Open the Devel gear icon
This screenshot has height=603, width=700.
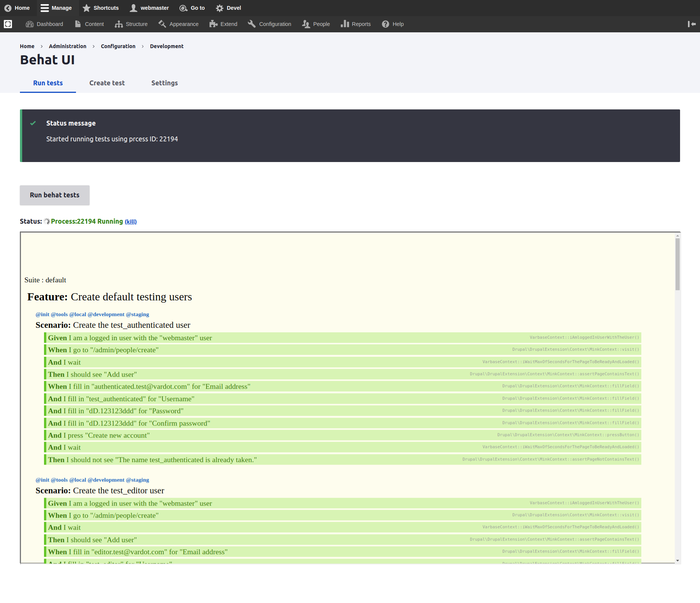(220, 8)
